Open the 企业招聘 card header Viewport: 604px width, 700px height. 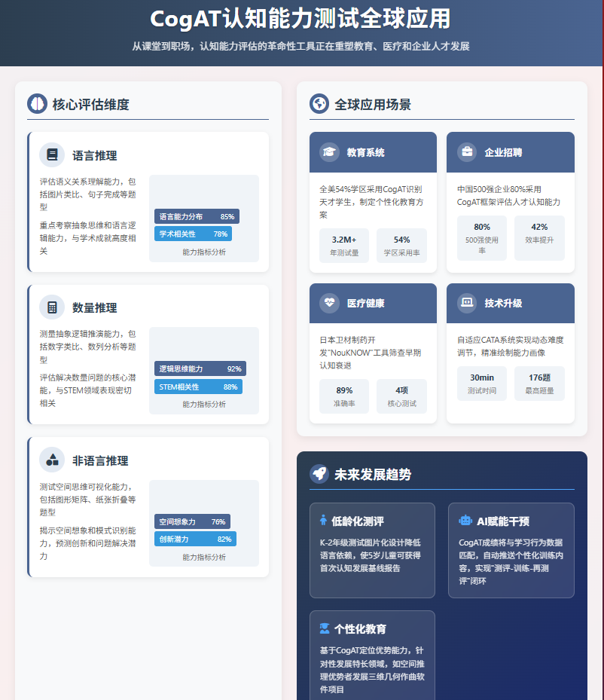[x=511, y=152]
